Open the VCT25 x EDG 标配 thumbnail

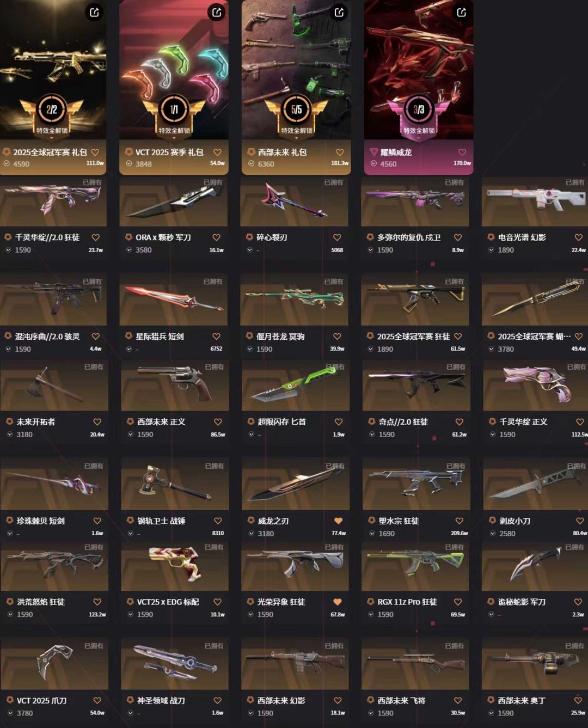174,566
